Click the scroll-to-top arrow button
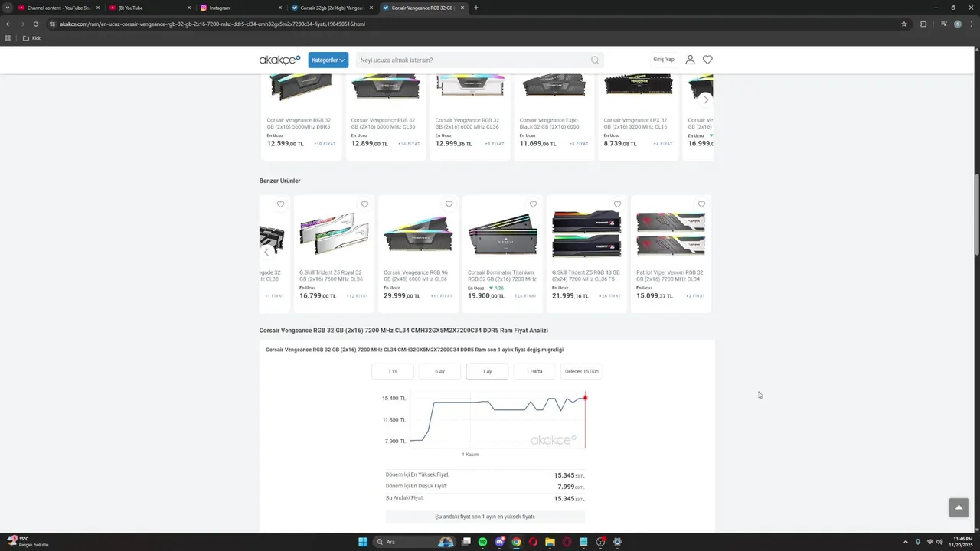 click(x=959, y=507)
